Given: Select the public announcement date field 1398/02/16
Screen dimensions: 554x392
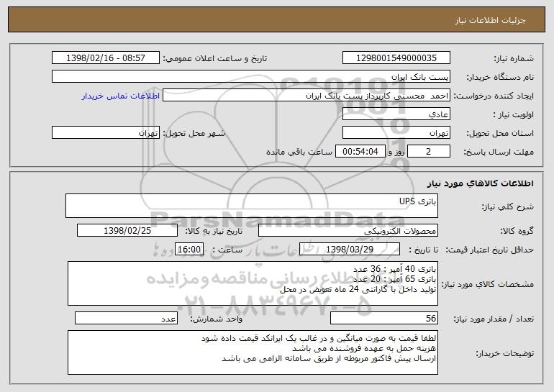Looking at the screenshot, I should click(106, 58).
